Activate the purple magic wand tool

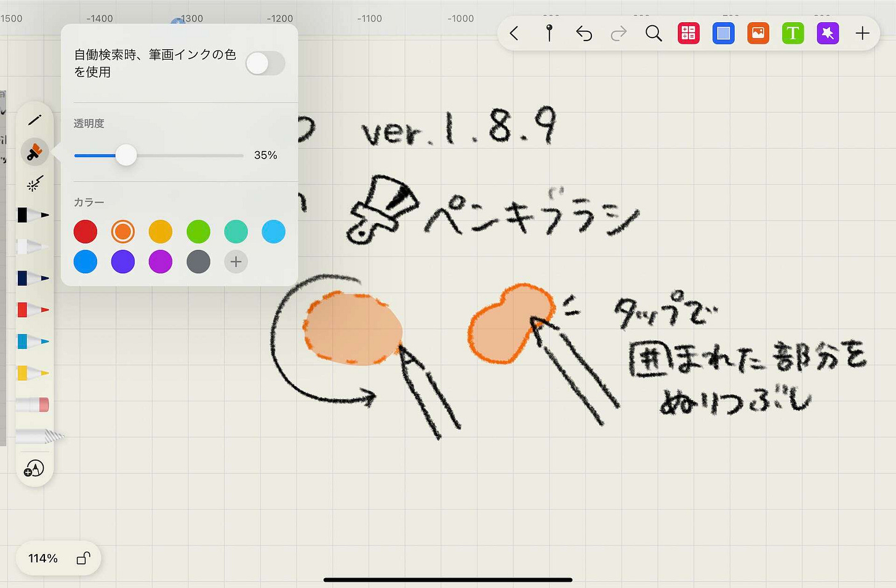[x=828, y=33]
